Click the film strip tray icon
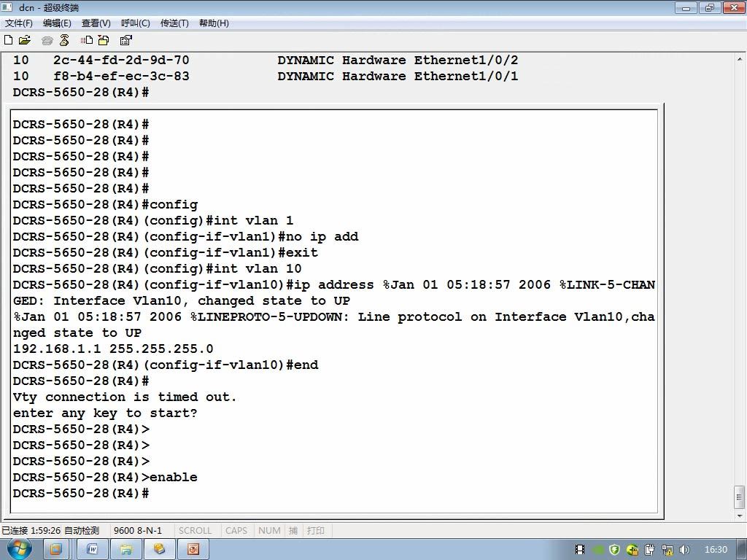Image resolution: width=747 pixels, height=560 pixels. click(580, 550)
